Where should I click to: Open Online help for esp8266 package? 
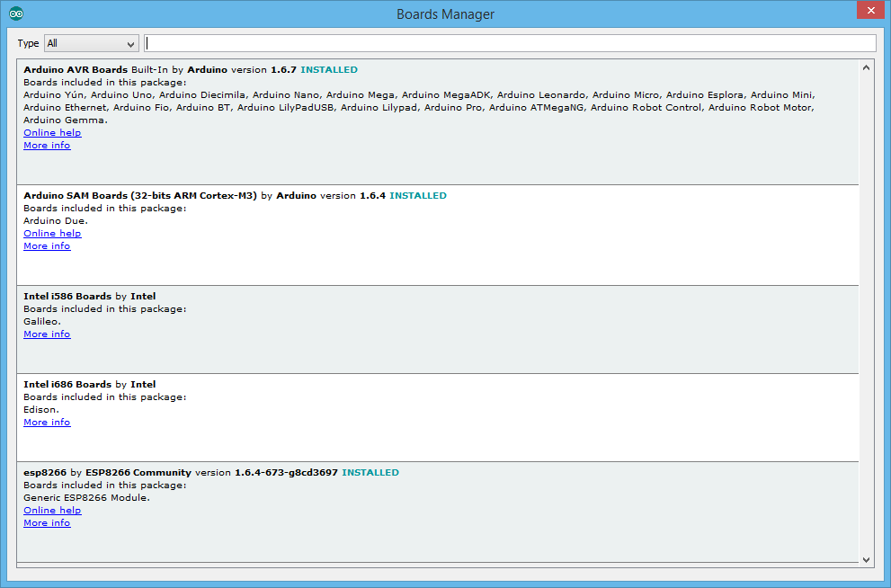[x=52, y=510]
